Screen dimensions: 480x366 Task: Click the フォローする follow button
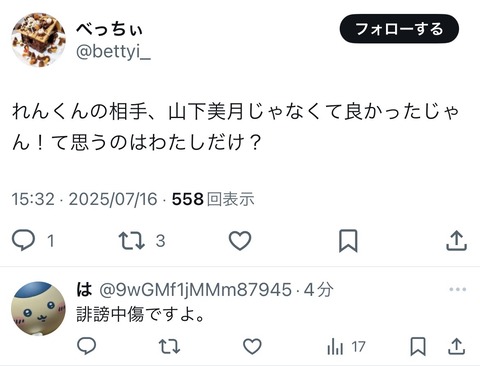tap(399, 29)
